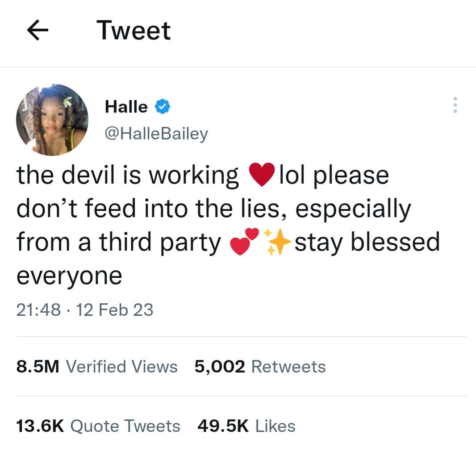476x452 pixels.
Task: Show the 5,002 Retweets list
Action: click(x=260, y=367)
